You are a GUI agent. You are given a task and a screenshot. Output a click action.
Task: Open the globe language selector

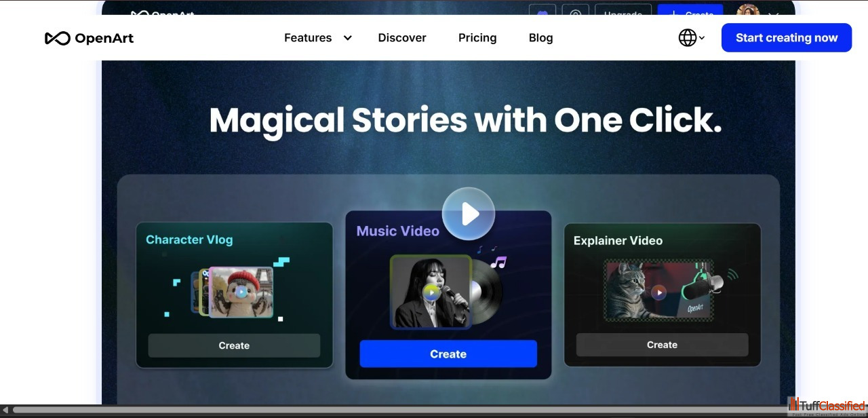coord(688,38)
